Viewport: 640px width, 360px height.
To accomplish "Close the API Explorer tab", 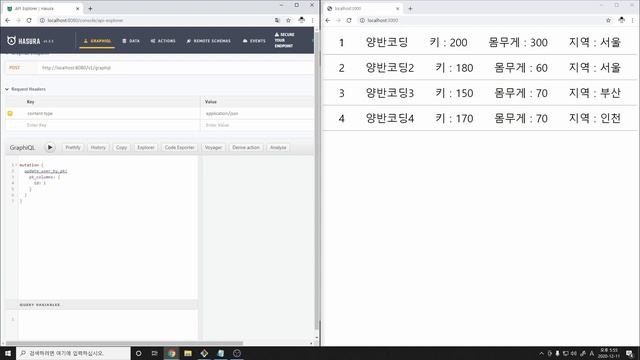I will 78,8.
